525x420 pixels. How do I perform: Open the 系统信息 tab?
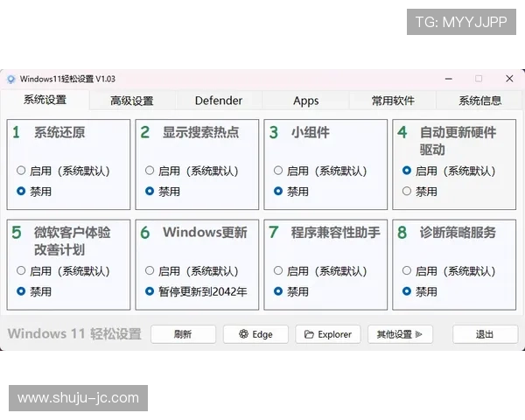479,101
